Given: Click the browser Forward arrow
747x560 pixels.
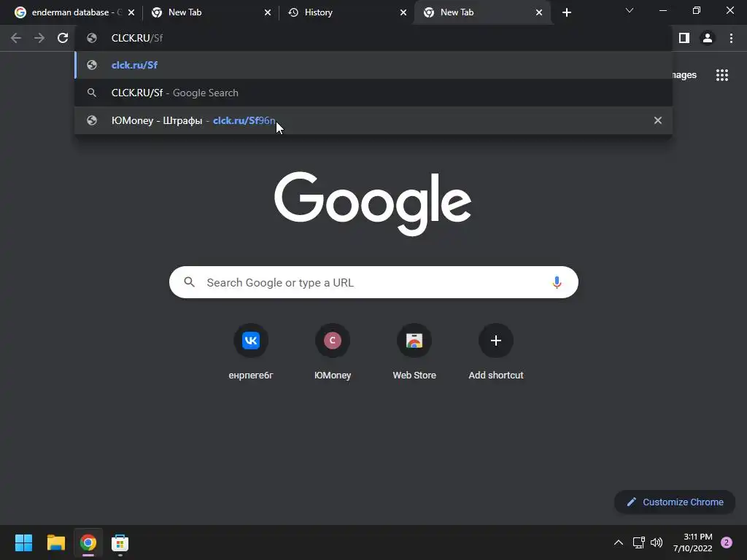Looking at the screenshot, I should coord(39,38).
